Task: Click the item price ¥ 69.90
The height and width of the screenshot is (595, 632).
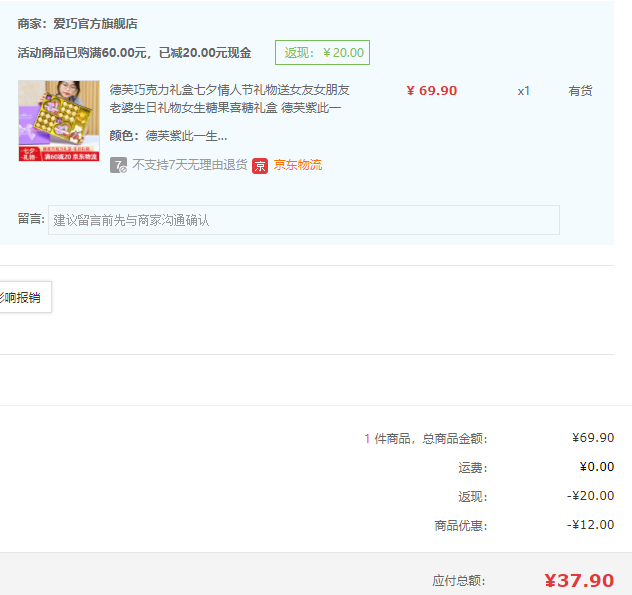Action: pyautogui.click(x=432, y=91)
